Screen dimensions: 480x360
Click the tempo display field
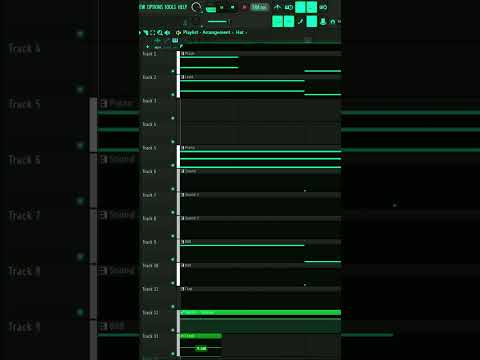coord(259,7)
